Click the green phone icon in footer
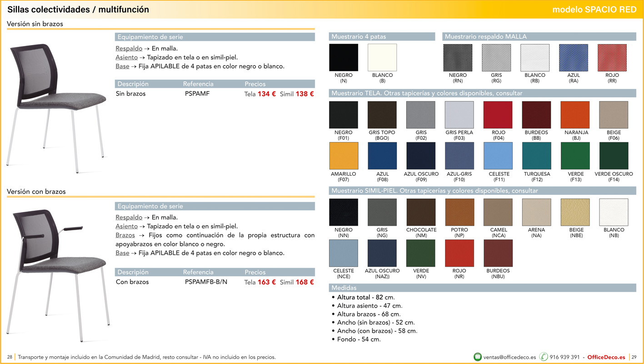Screen dimensions: 644x364 pos(543,357)
